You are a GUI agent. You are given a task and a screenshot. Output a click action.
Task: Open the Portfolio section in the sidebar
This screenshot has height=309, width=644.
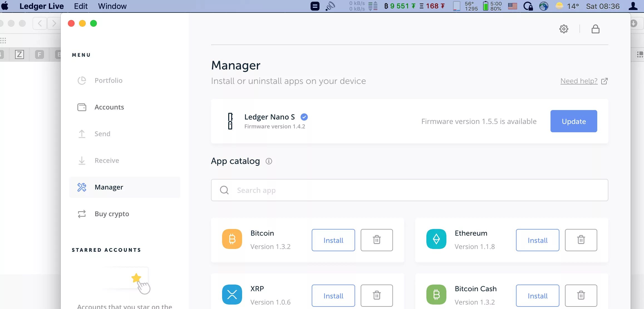pyautogui.click(x=108, y=81)
